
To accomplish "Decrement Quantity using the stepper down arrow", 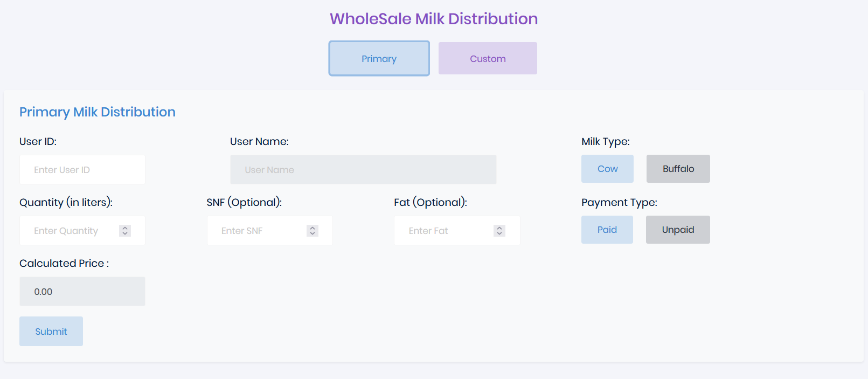I will 124,233.
